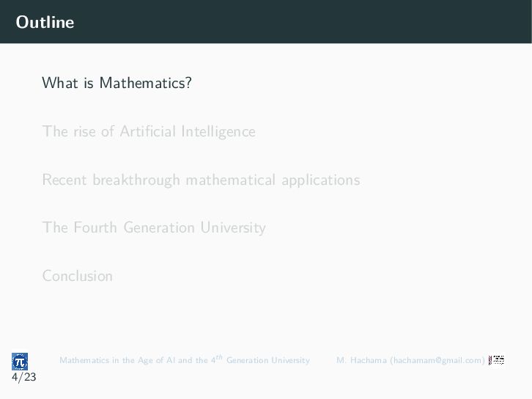Click the '4th' superscript in the footer title
Screen dimensions: 532x399
(x=217, y=359)
